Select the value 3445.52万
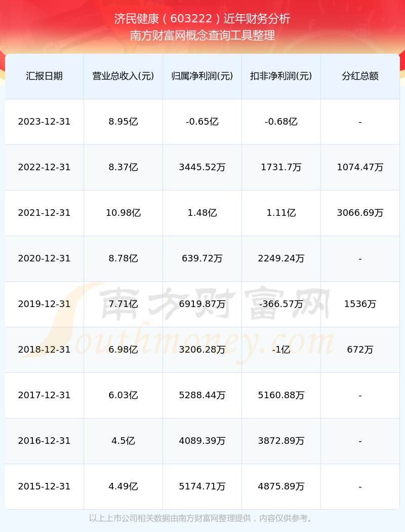 202,167
